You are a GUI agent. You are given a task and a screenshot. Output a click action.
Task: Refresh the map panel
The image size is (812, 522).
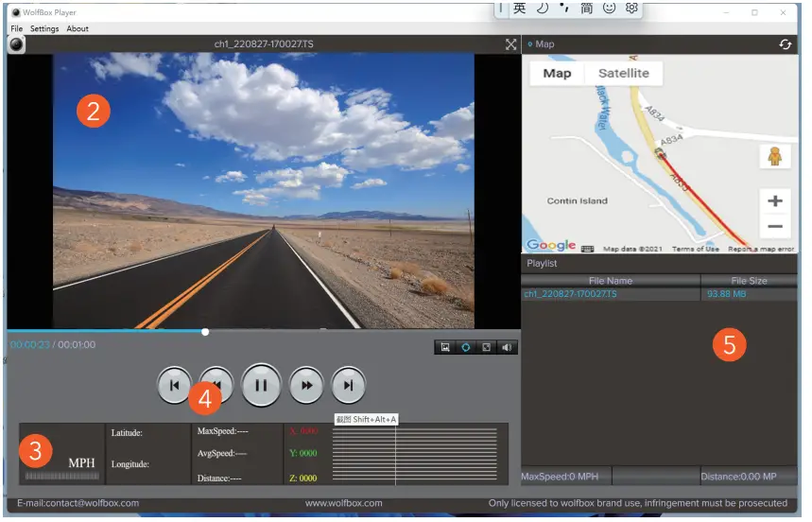point(786,44)
